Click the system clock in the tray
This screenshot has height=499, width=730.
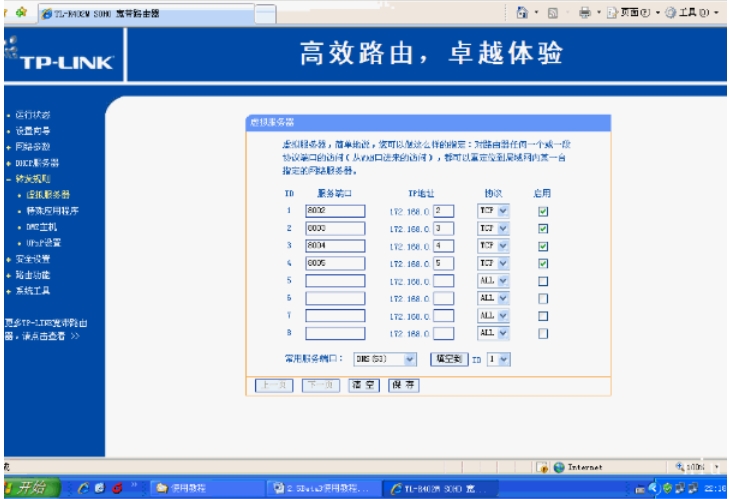tap(715, 488)
